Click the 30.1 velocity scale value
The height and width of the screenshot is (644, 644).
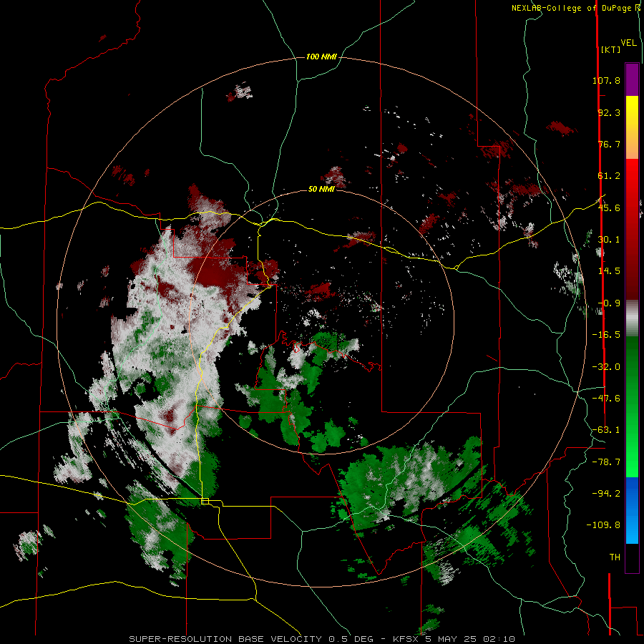609,240
